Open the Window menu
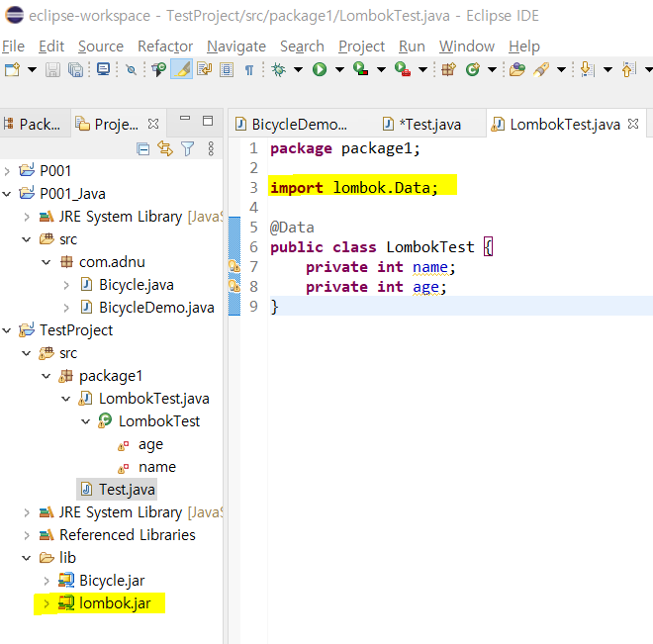This screenshot has height=644, width=653. coord(467,46)
